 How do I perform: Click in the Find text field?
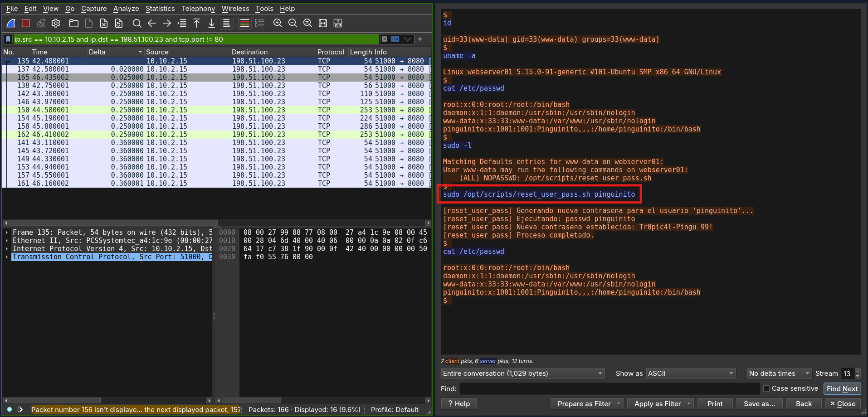(610, 389)
